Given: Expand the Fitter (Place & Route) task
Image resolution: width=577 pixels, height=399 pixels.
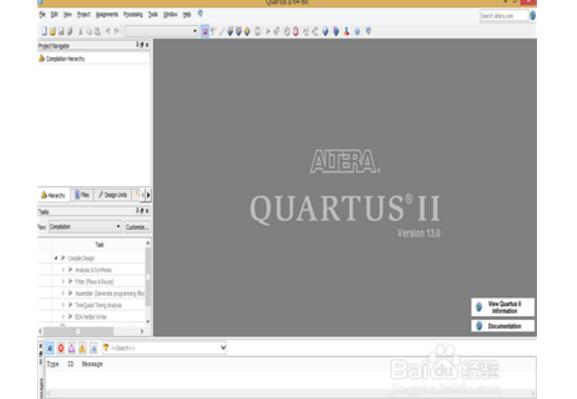Looking at the screenshot, I should pyautogui.click(x=63, y=282).
